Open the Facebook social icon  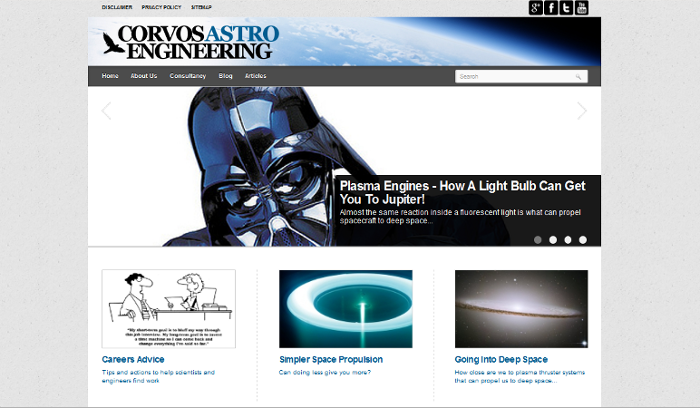point(551,8)
